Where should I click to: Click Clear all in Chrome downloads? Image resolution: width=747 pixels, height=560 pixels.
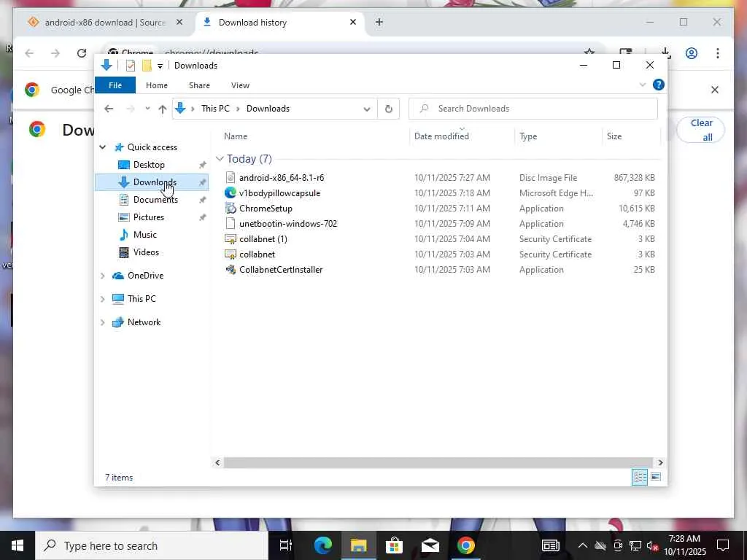tap(701, 130)
